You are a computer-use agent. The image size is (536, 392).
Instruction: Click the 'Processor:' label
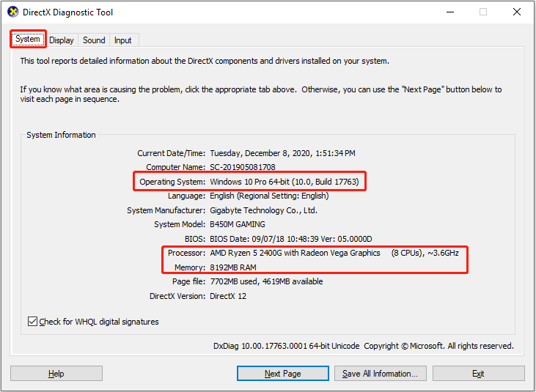187,253
